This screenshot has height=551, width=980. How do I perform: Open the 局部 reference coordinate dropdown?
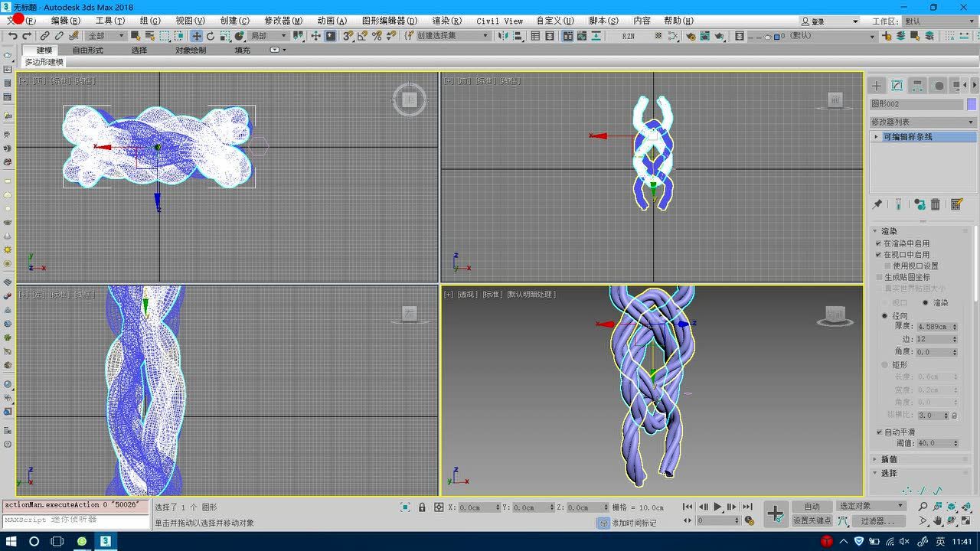point(268,36)
